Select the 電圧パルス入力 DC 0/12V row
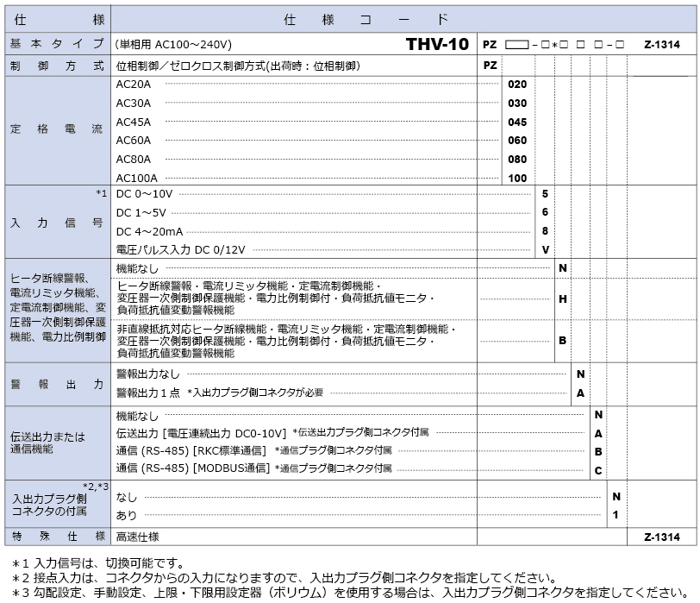 [181, 249]
